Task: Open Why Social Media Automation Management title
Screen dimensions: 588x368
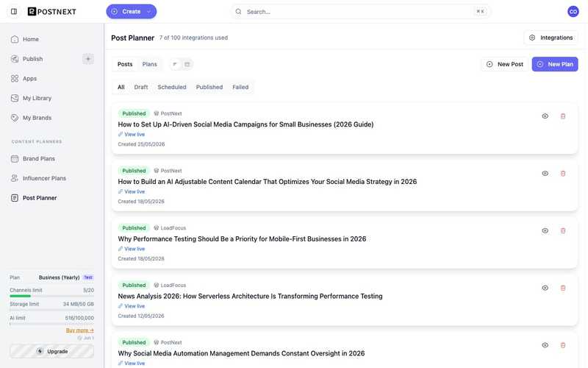Action: click(x=241, y=353)
